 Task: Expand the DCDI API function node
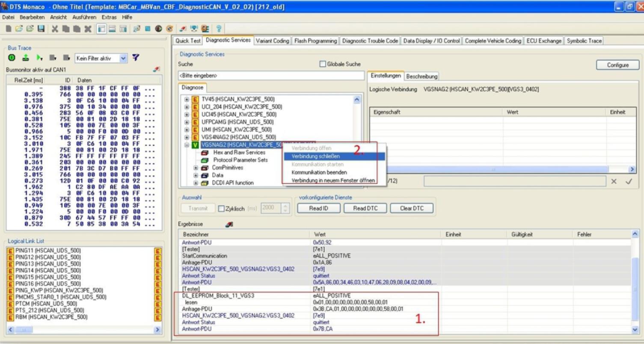[x=196, y=183]
